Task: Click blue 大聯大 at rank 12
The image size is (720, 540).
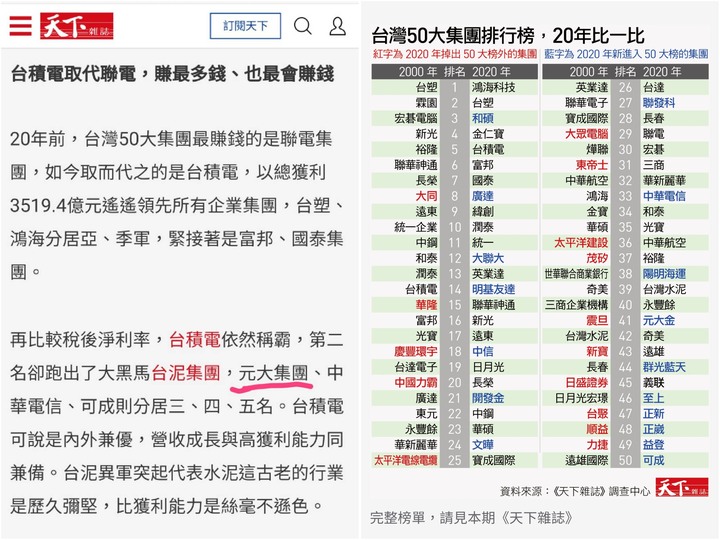Action: click(488, 259)
